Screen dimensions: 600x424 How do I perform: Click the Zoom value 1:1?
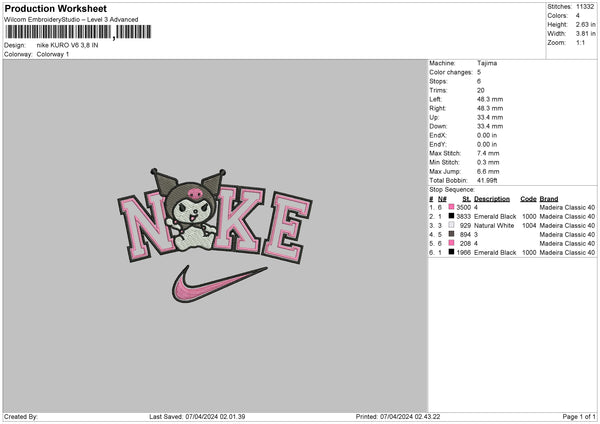click(580, 42)
